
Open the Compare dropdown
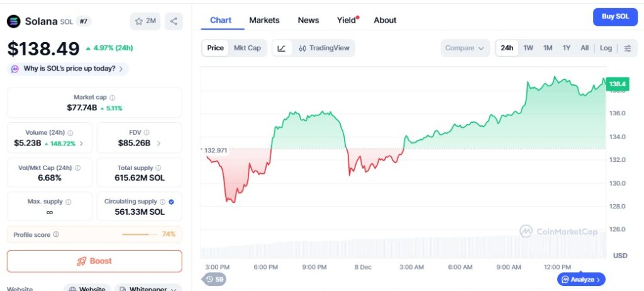(465, 48)
